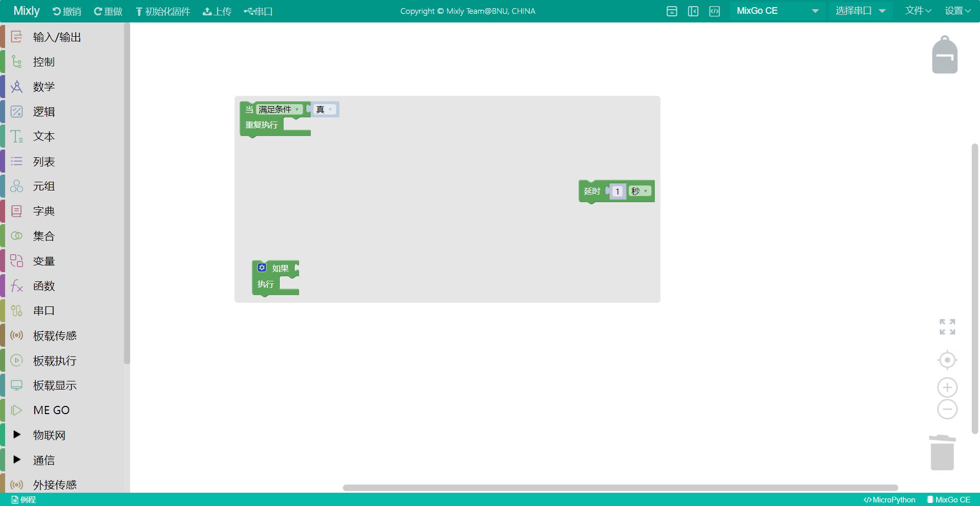Open the 秒 unit dropdown
Screen dimensions: 980x506
pyautogui.click(x=640, y=191)
